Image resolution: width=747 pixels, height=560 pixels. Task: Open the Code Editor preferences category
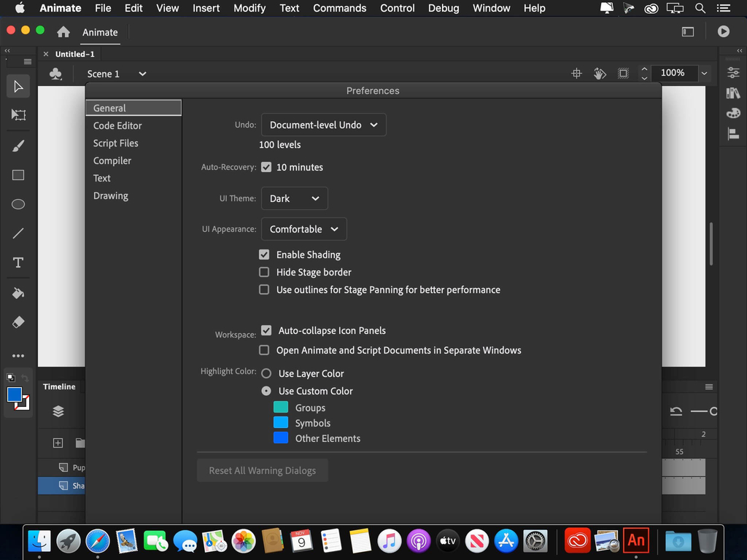117,125
